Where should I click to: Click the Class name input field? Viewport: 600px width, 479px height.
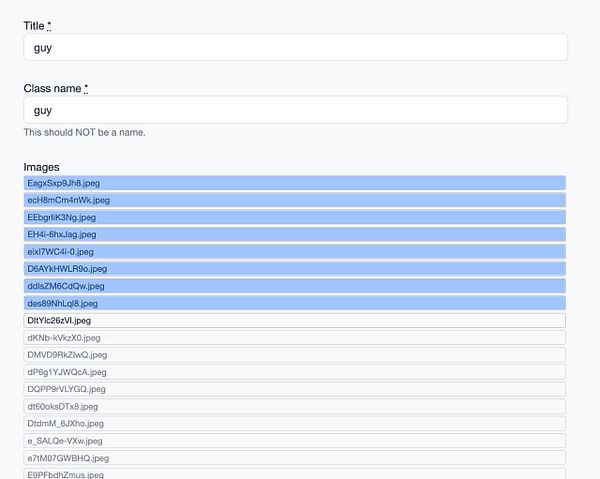295,110
